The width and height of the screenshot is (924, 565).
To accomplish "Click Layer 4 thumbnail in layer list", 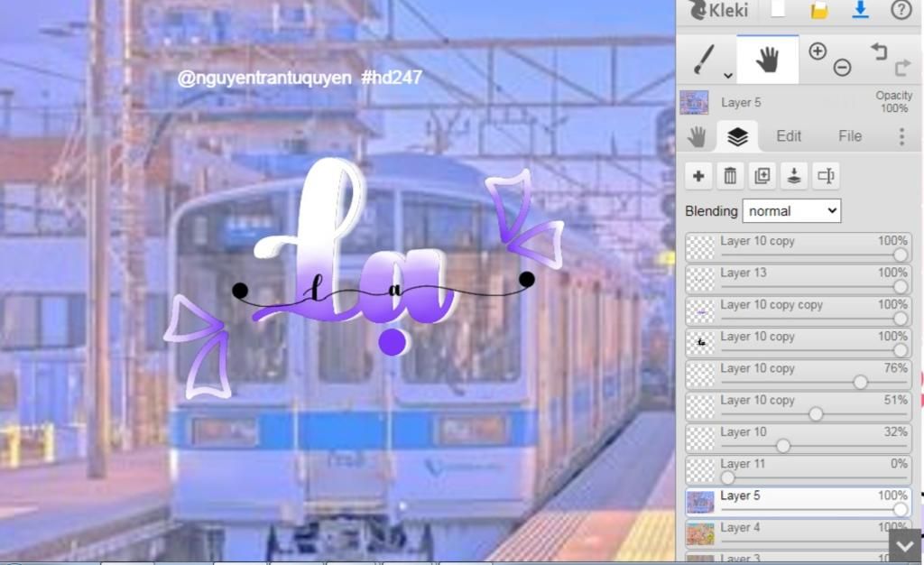I will coord(700,533).
